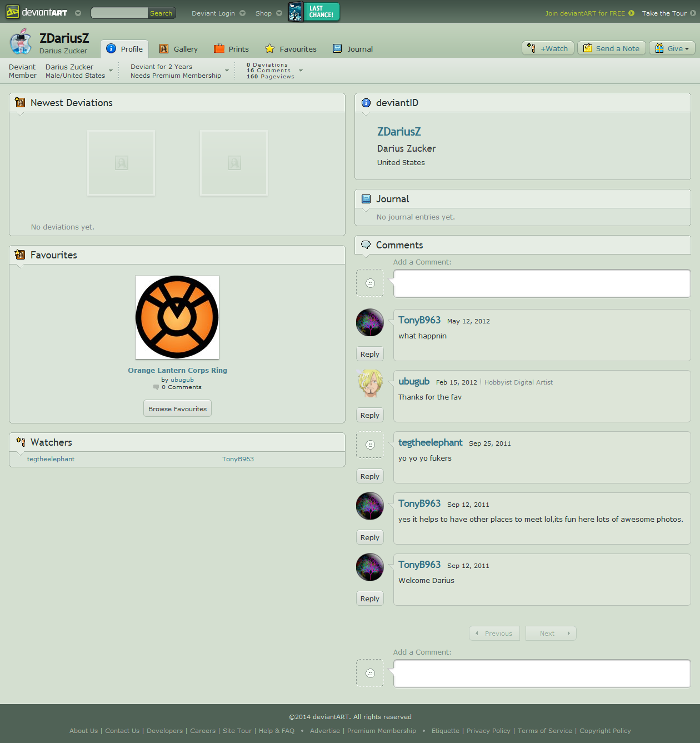
Task: Click TonyB963 avatar on May 12 comment
Action: 369,322
